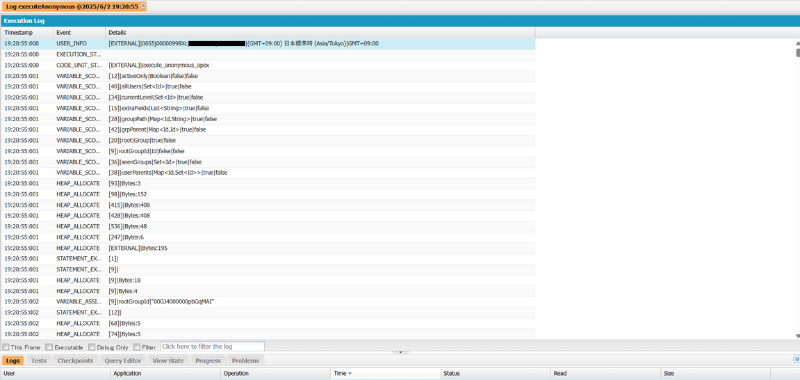Image resolution: width=800 pixels, height=380 pixels.
Task: Toggle the Time column sort arrow
Action: [x=350, y=374]
